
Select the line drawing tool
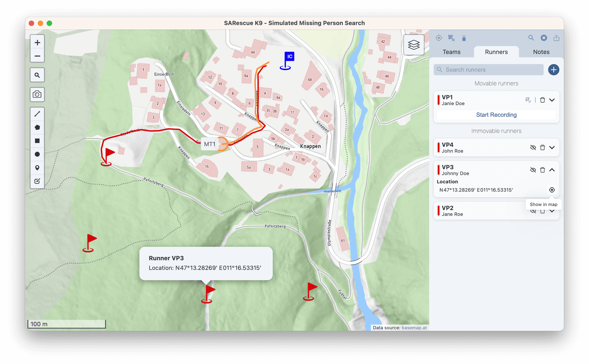pyautogui.click(x=37, y=114)
